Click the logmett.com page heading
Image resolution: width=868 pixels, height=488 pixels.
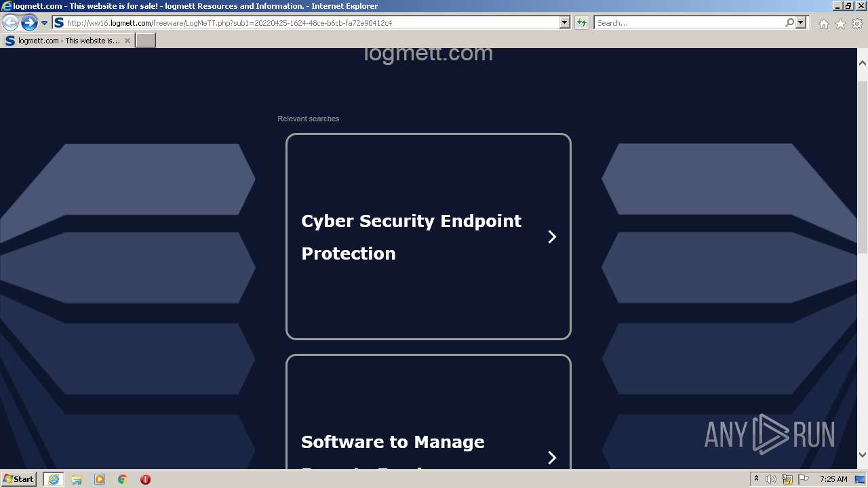pos(428,54)
